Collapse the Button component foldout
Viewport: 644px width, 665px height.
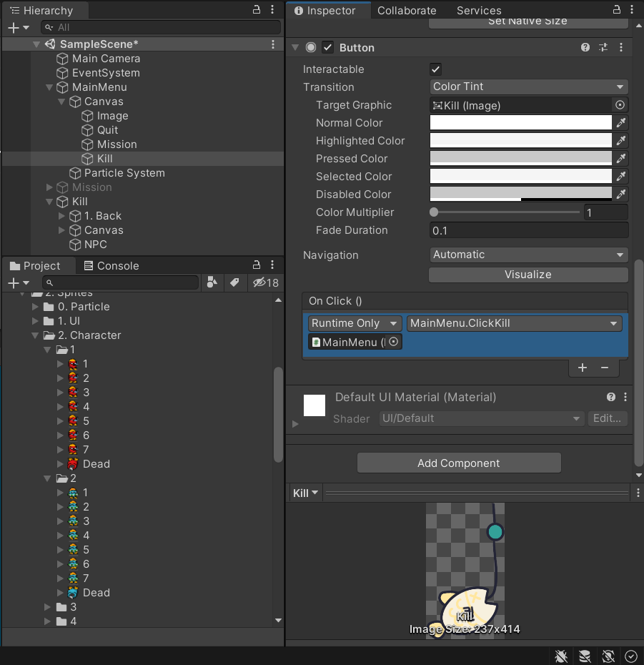[x=295, y=47]
